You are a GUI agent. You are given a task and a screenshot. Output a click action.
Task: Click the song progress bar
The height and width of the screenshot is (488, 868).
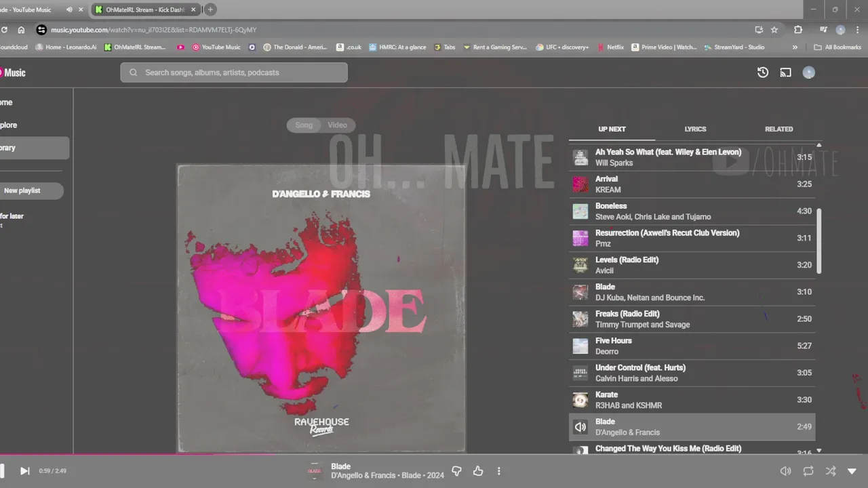point(434,455)
